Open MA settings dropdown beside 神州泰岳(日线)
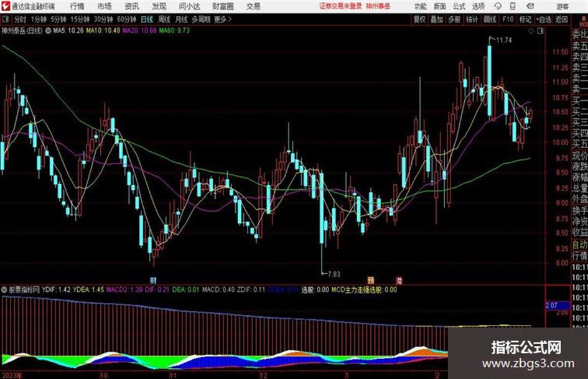 click(x=48, y=30)
